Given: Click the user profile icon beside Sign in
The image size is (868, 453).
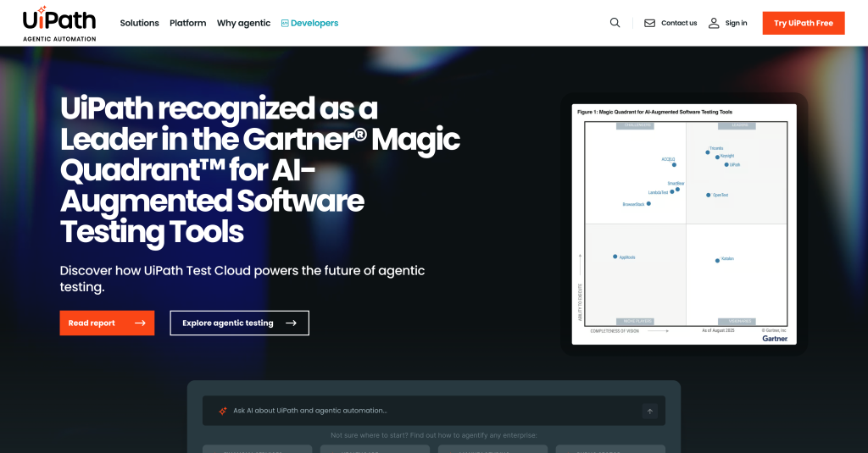Looking at the screenshot, I should pyautogui.click(x=714, y=23).
